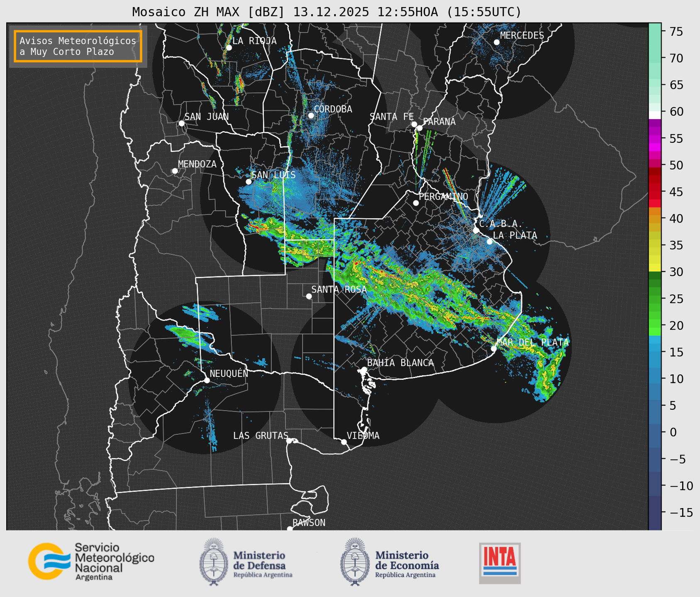Viewport: 700px width, 597px height.
Task: Click the 40 tick label on the scale
Action: 676,219
